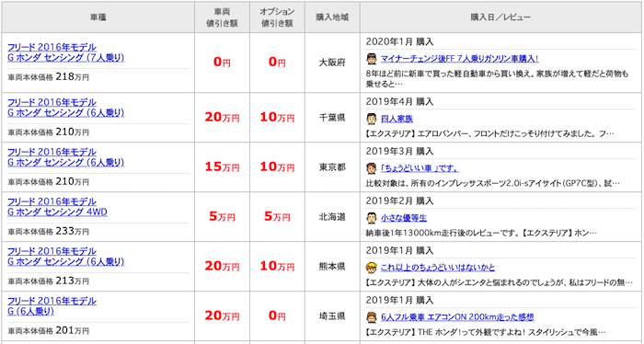The width and height of the screenshot is (644, 344).
Task: Open フリード 2016年モデル G (6人乗り) link
Action: pyautogui.click(x=52, y=306)
